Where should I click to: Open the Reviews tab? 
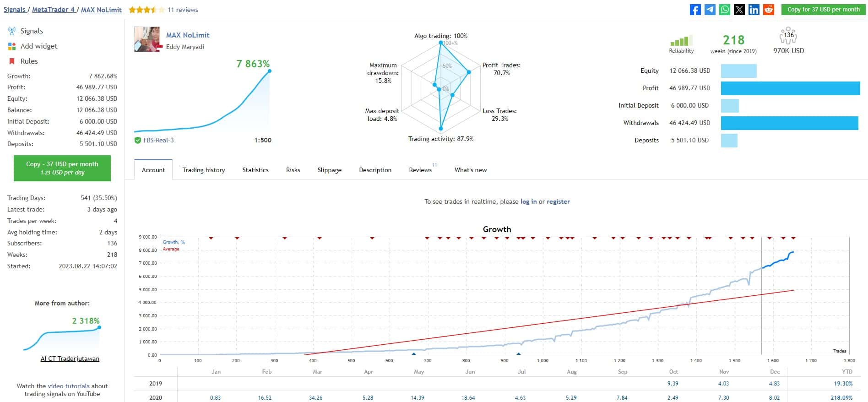(420, 170)
